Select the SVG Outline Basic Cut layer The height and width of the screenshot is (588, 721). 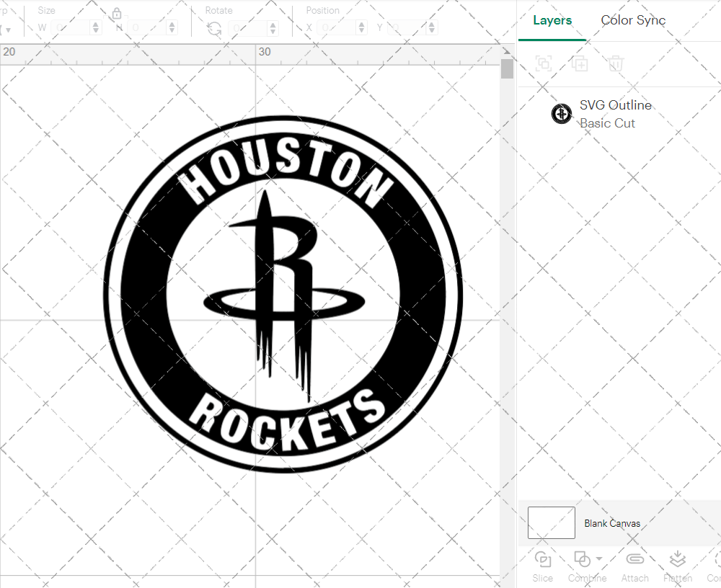coord(616,114)
